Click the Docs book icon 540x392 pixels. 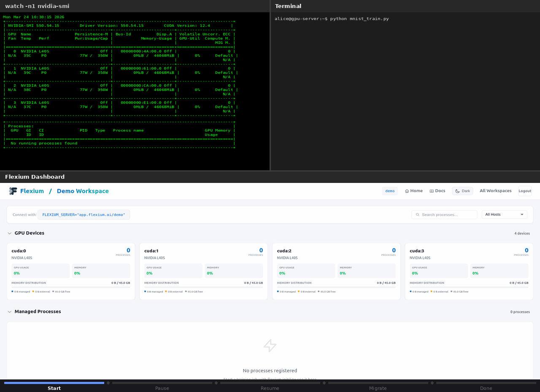point(432,191)
